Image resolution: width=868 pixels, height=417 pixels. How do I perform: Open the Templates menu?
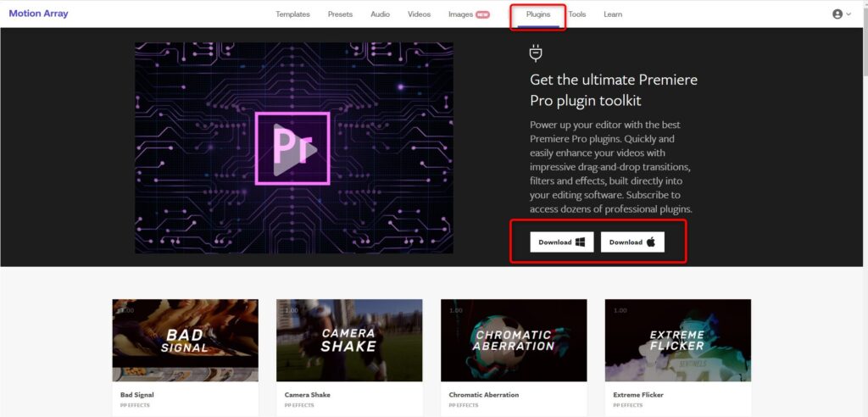click(x=292, y=14)
